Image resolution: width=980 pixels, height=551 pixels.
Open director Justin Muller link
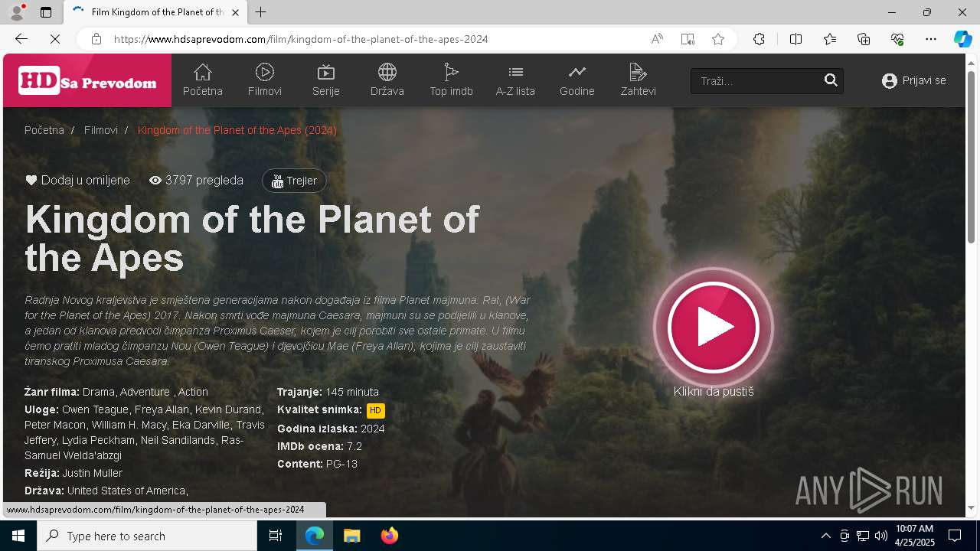(x=93, y=473)
